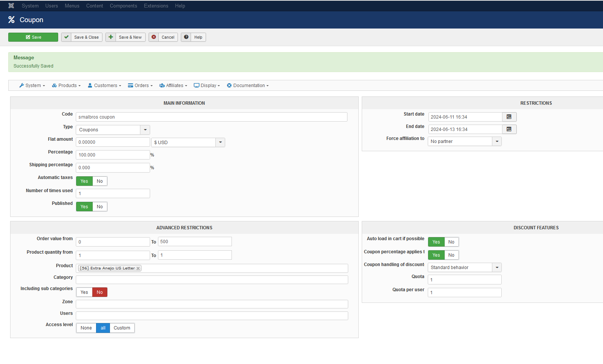603x364 pixels.
Task: Click the Category input field
Action: coord(212,280)
